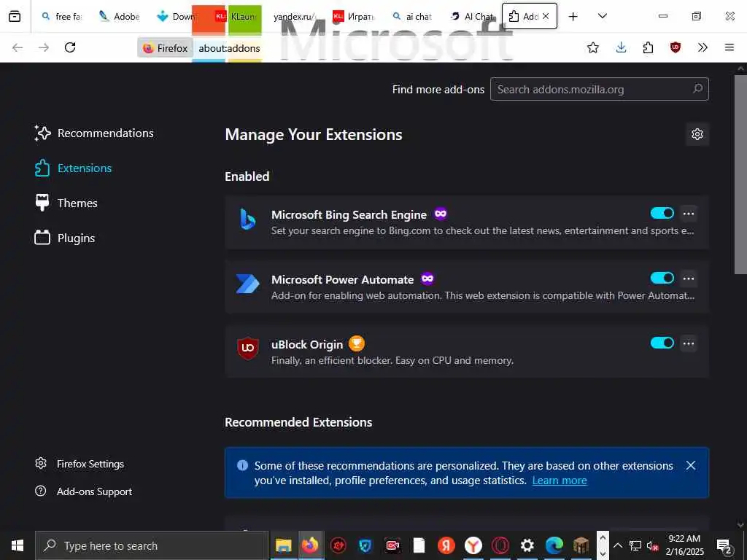Open more options for uBlock Origin
This screenshot has height=560, width=747.
click(689, 343)
